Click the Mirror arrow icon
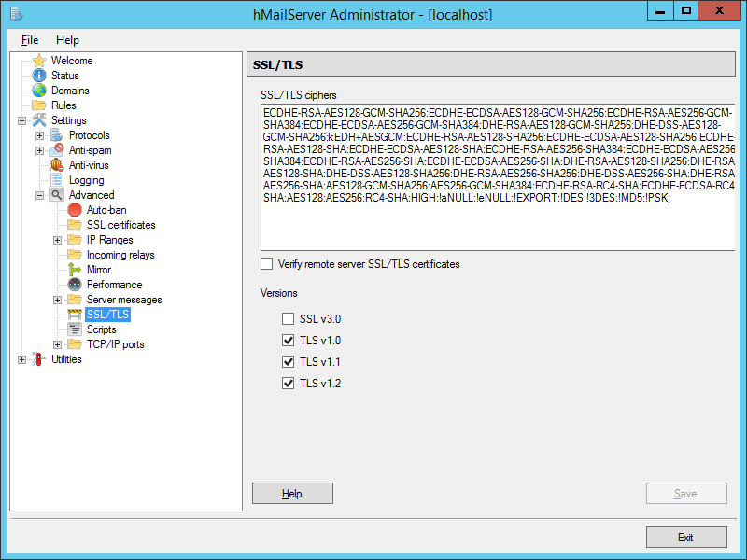 tap(75, 270)
